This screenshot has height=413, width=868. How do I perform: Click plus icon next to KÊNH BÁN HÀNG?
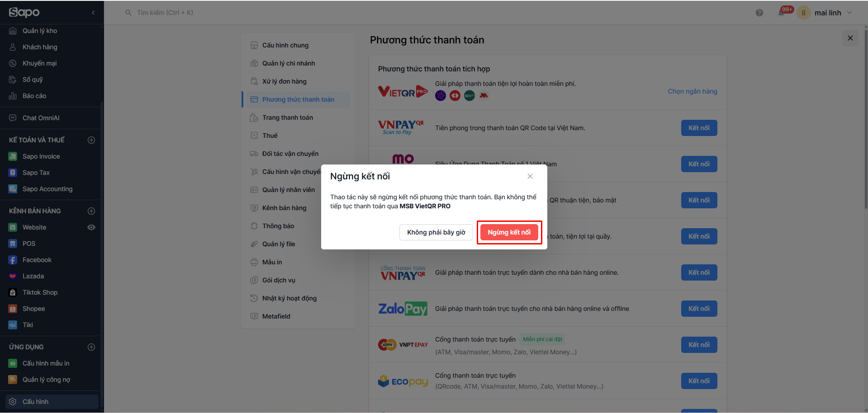coord(91,211)
